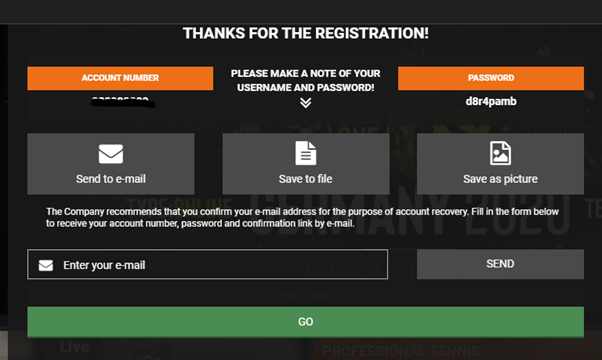Click the Thanks for the registration heading

tap(306, 33)
